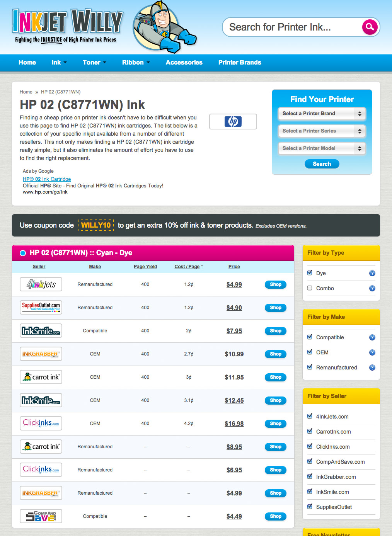
Task: Open the Printer Brands nav item
Action: [240, 62]
